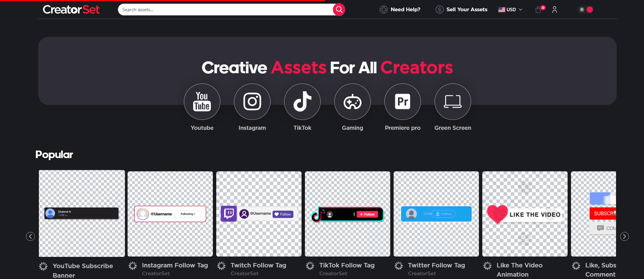Select the Instagram category icon
This screenshot has width=644, height=279.
tap(252, 102)
